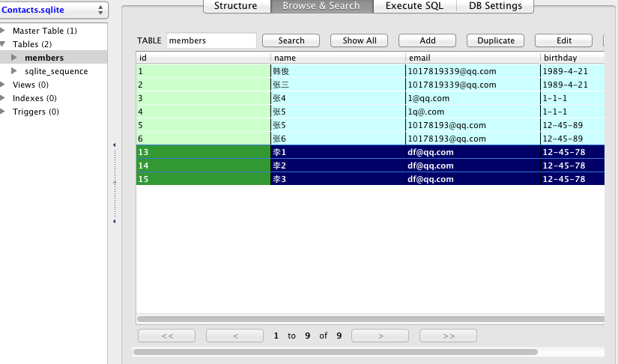The height and width of the screenshot is (364, 618).
Task: Expand the Master Table (1) node
Action: (x=2, y=31)
